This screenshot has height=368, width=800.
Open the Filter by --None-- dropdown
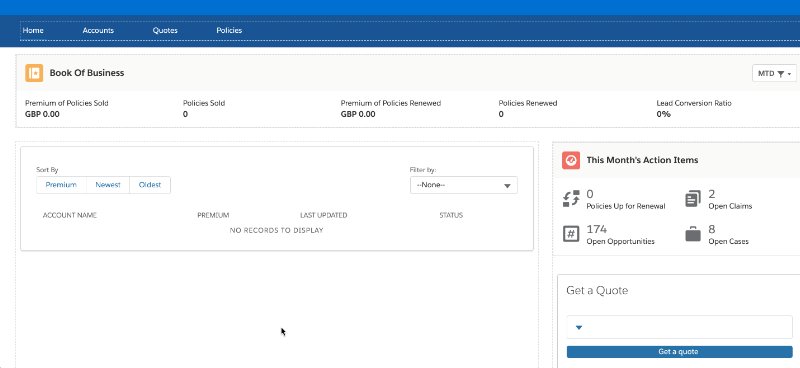(x=464, y=185)
